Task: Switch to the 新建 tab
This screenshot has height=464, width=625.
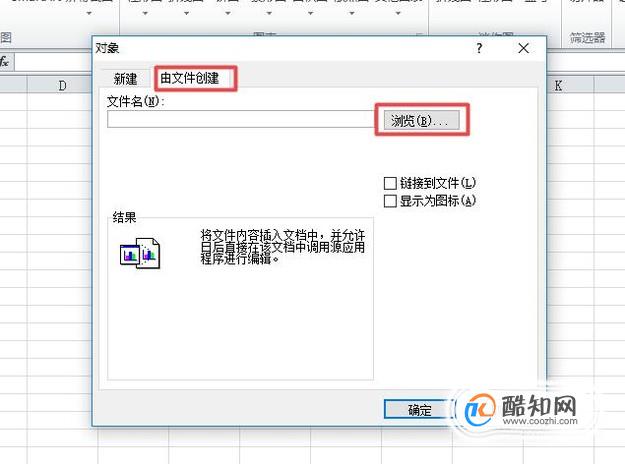Action: pyautogui.click(x=125, y=79)
